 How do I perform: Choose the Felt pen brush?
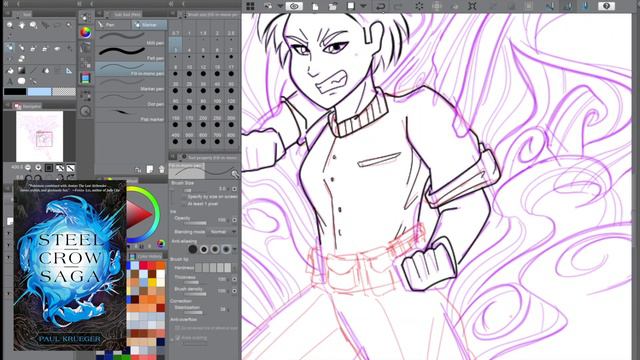tap(130, 53)
